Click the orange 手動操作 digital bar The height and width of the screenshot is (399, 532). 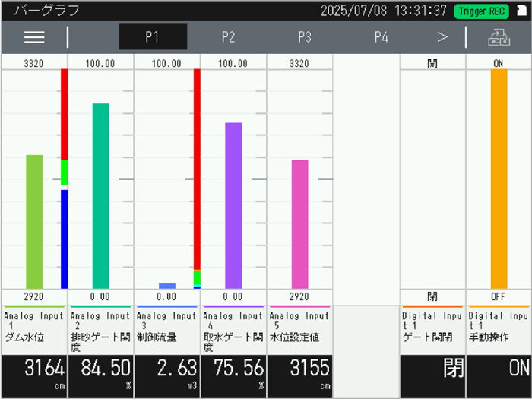499,179
